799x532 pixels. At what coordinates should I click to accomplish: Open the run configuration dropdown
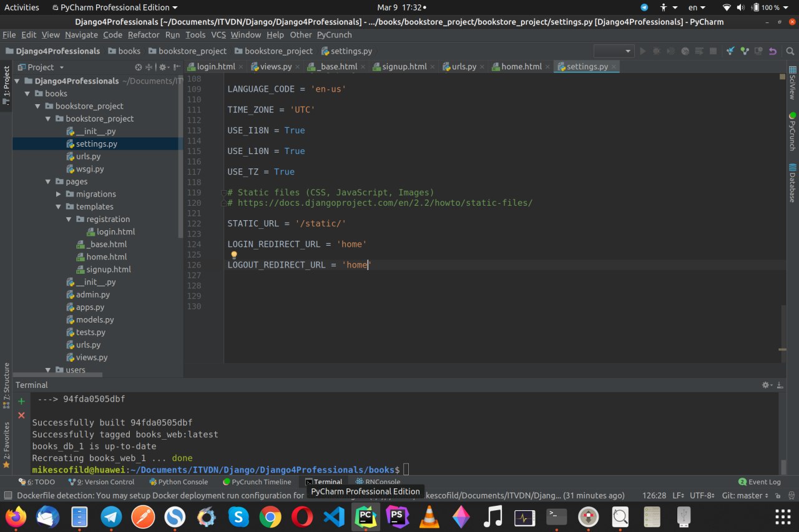click(614, 51)
